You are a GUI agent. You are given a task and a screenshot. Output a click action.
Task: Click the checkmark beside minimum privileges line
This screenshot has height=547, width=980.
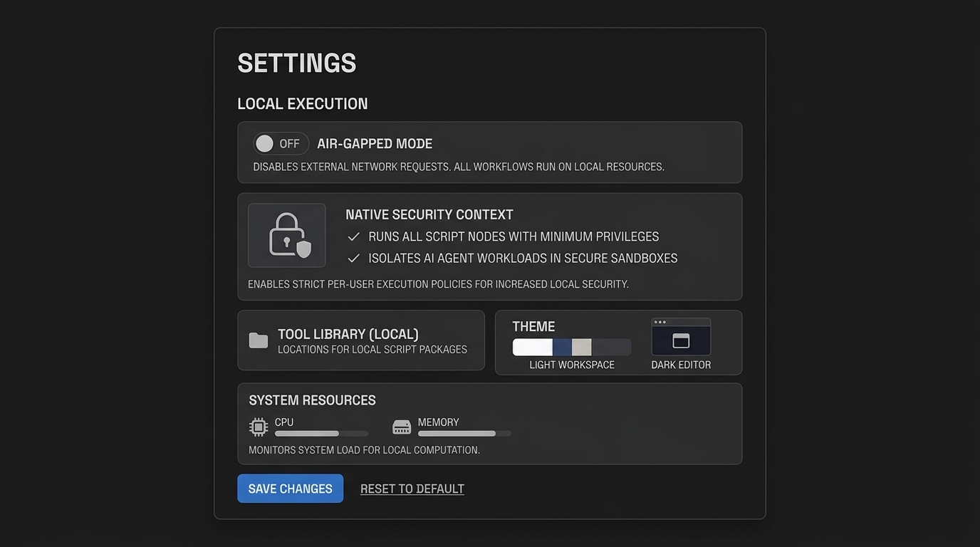click(353, 236)
